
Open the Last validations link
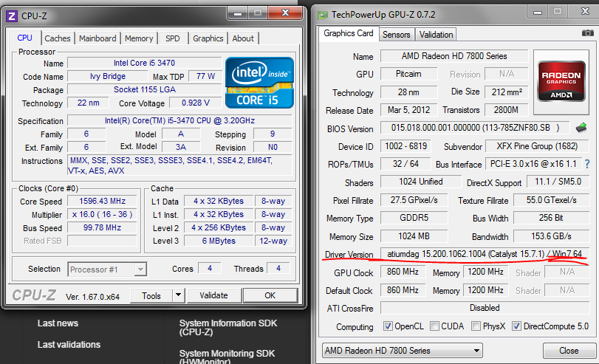[69, 345]
